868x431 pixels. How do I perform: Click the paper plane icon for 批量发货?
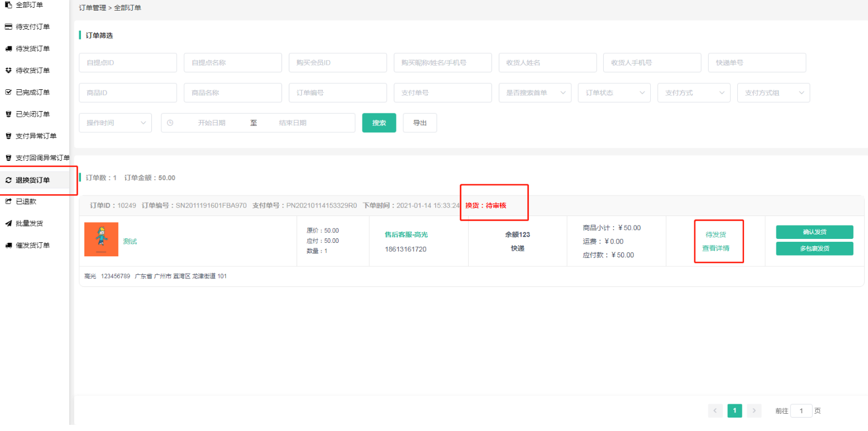click(8, 223)
